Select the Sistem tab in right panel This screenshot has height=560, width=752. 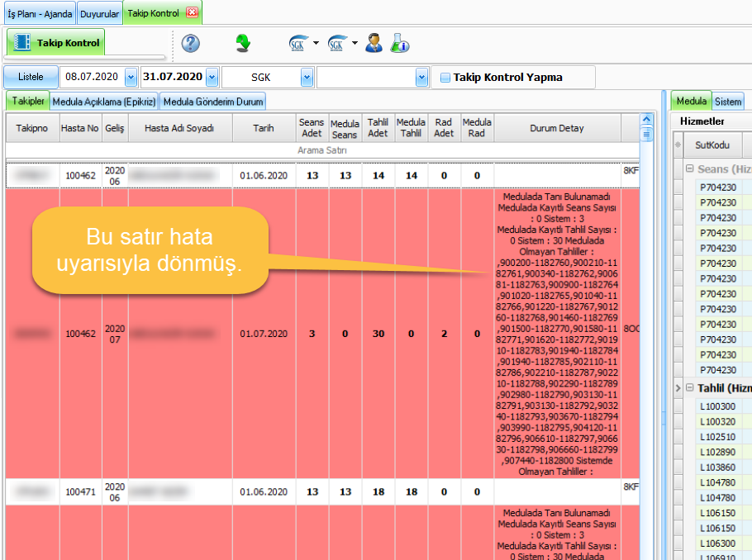[x=728, y=102]
